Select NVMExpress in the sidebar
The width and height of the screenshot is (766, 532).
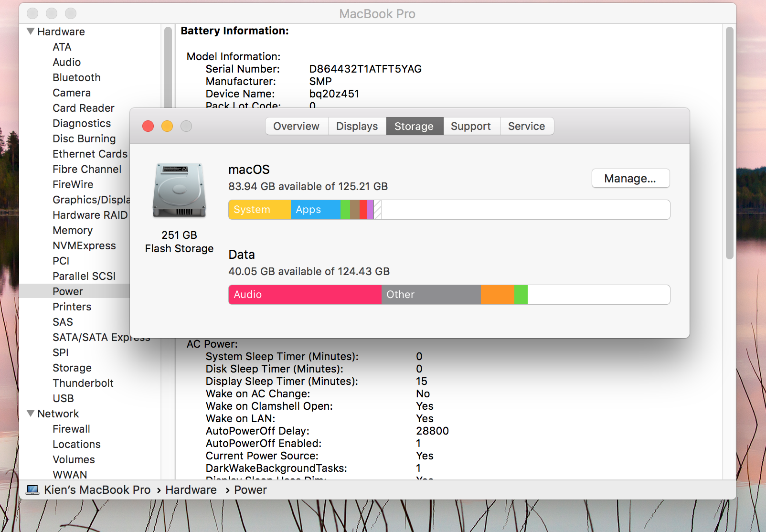[x=84, y=245]
